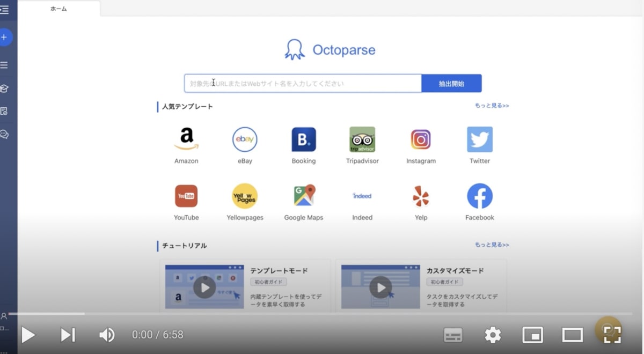Click the 人気テンプレート heading

click(x=187, y=107)
